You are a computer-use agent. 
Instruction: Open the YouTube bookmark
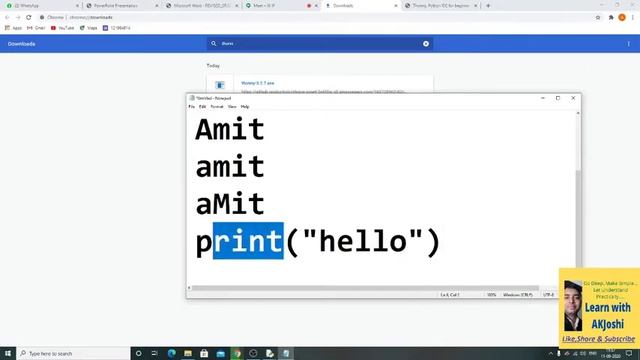(x=62, y=28)
